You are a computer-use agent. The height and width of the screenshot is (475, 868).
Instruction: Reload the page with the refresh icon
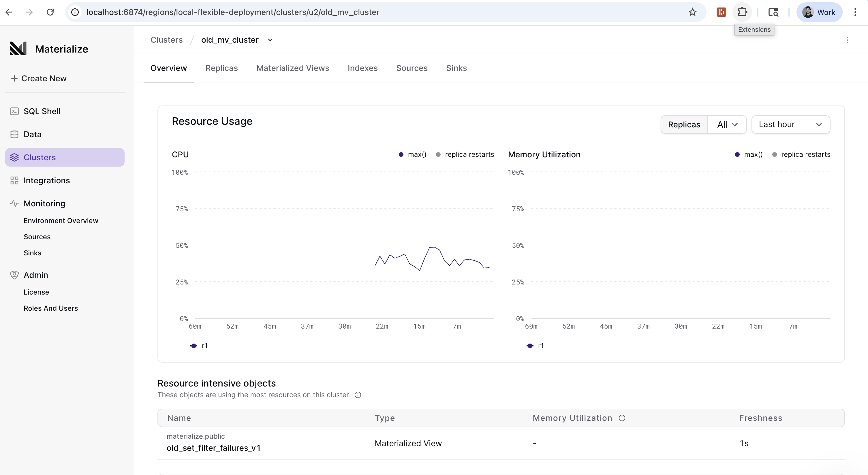(50, 12)
